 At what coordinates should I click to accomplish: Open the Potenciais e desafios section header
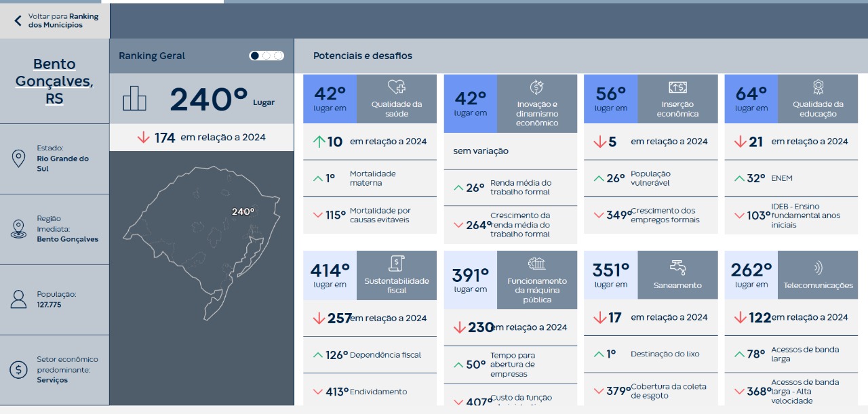[x=363, y=56]
